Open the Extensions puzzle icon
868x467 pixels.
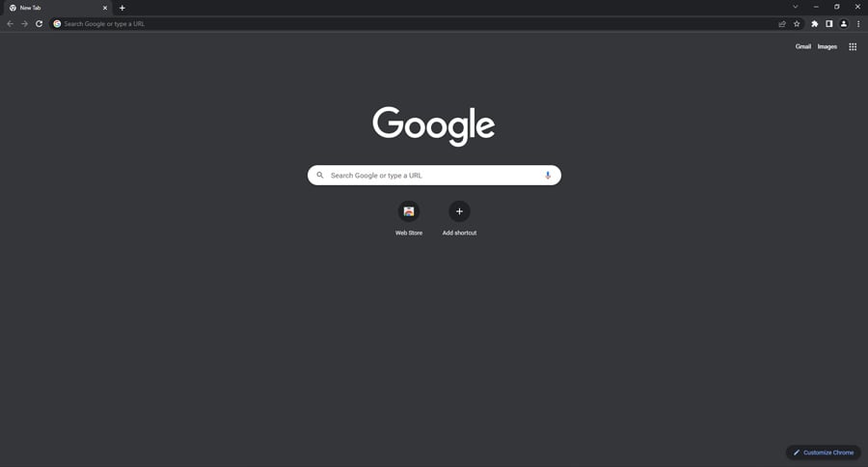coord(814,24)
